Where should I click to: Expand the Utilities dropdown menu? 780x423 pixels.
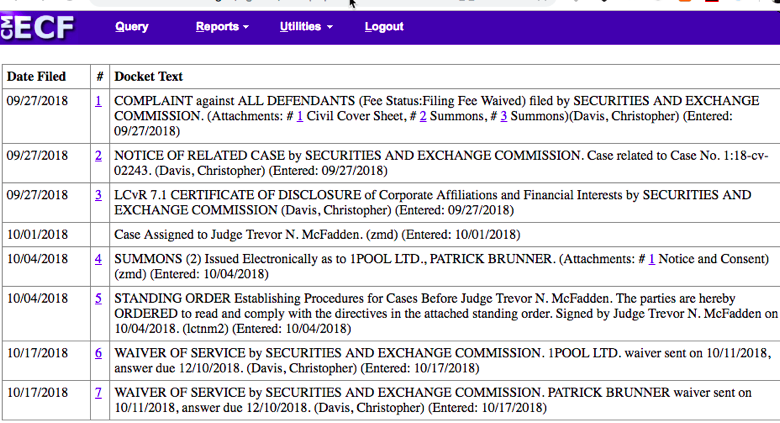pyautogui.click(x=305, y=27)
